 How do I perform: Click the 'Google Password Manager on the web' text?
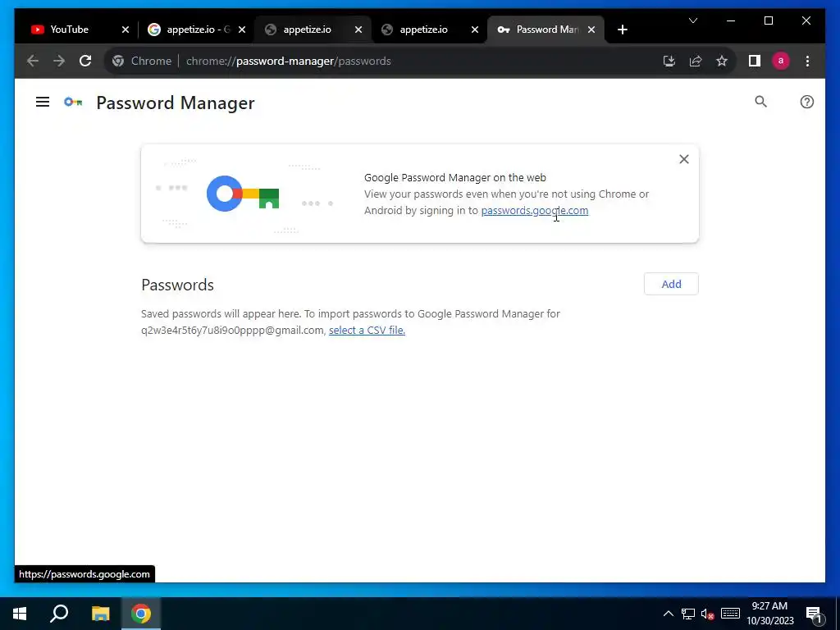454,177
